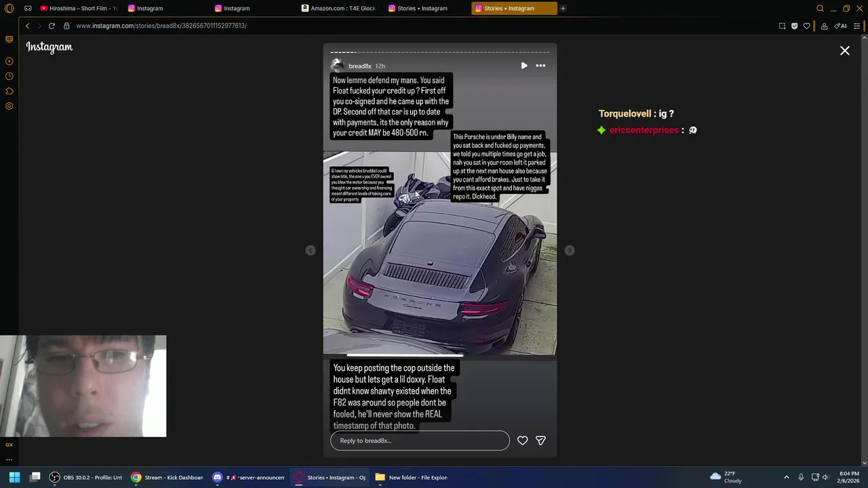Click the page vertical scrollbar down arrow
868x488 pixels.
(864, 463)
